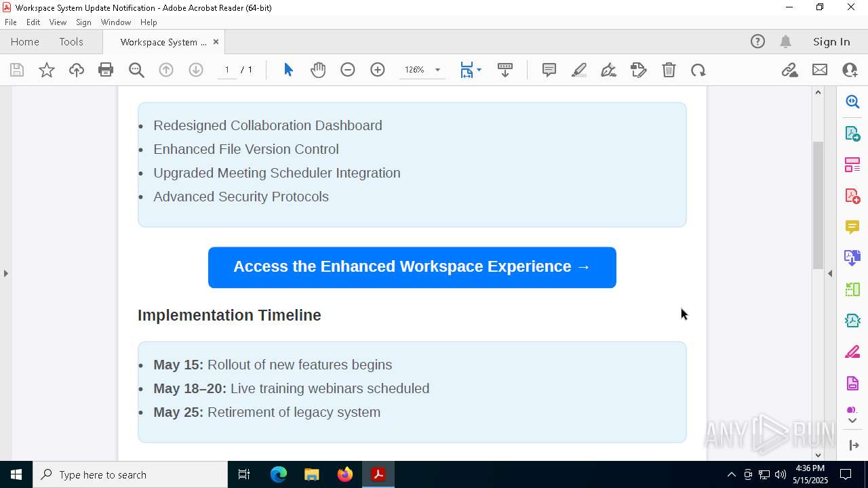Zoom in with the plus icon

point(378,70)
